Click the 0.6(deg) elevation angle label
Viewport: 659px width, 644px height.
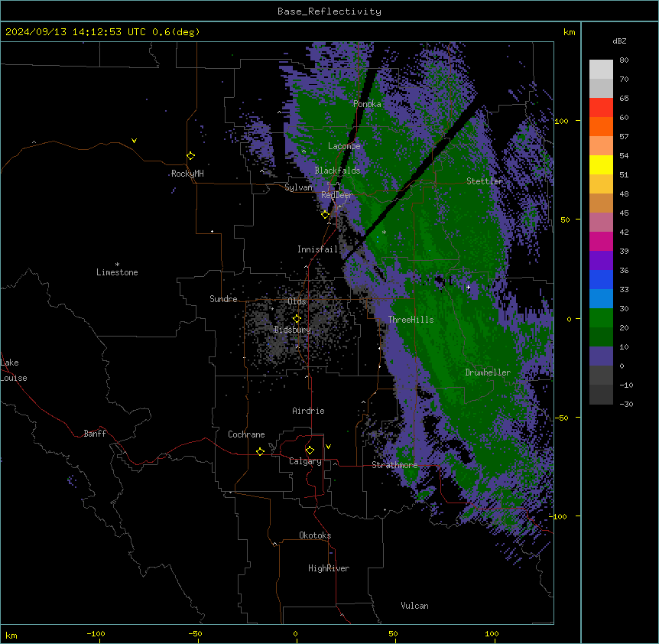[x=176, y=32]
